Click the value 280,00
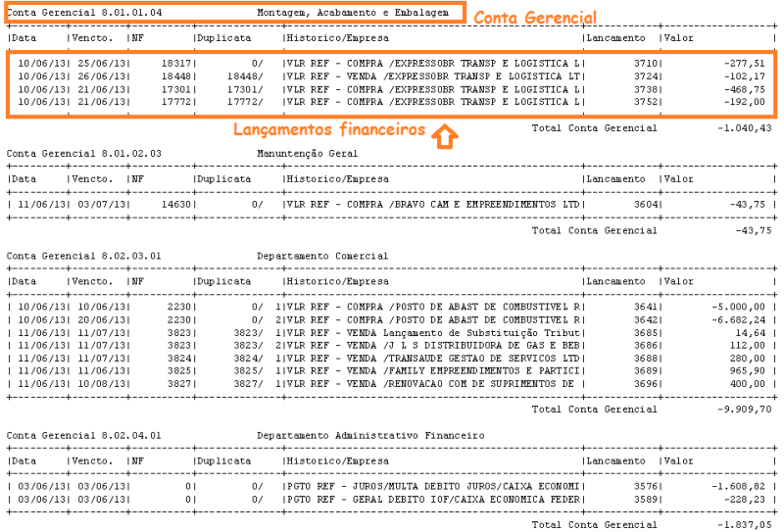The image size is (784, 532). pyautogui.click(x=748, y=359)
